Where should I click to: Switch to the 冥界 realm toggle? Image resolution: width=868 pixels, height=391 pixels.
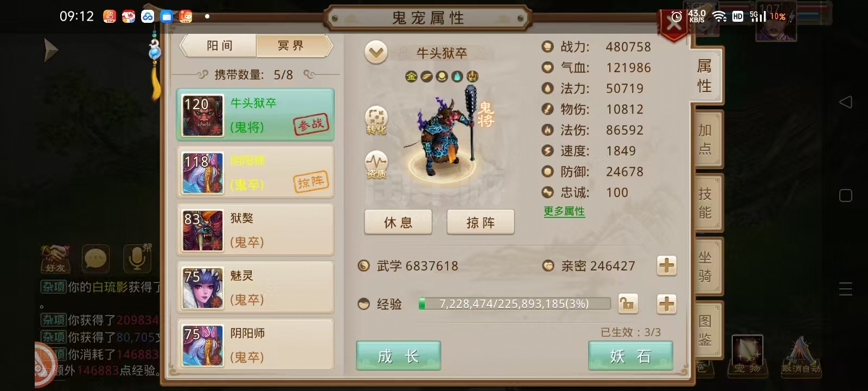coord(292,46)
